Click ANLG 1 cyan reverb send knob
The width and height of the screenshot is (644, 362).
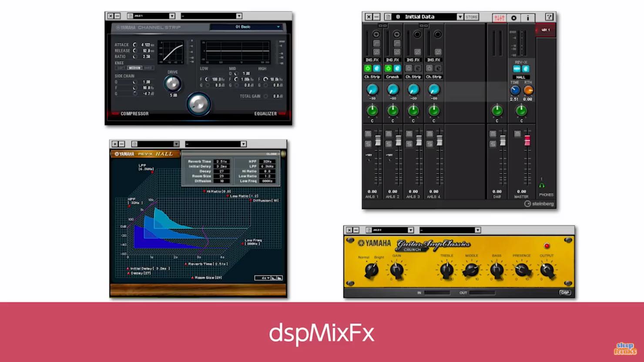pyautogui.click(x=372, y=90)
